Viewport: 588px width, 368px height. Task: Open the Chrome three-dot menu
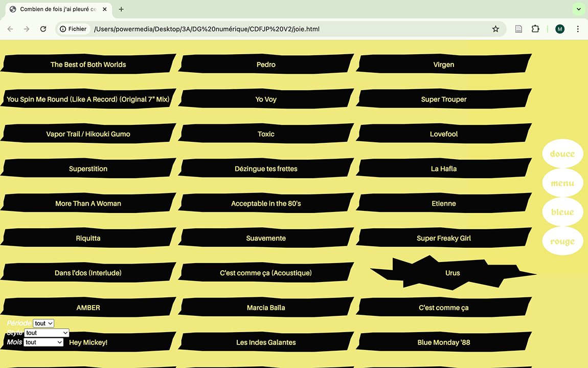(578, 29)
